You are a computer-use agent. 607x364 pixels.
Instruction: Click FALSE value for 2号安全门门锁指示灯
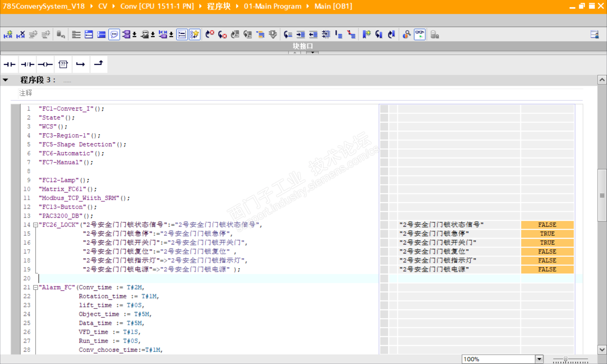[x=547, y=261]
